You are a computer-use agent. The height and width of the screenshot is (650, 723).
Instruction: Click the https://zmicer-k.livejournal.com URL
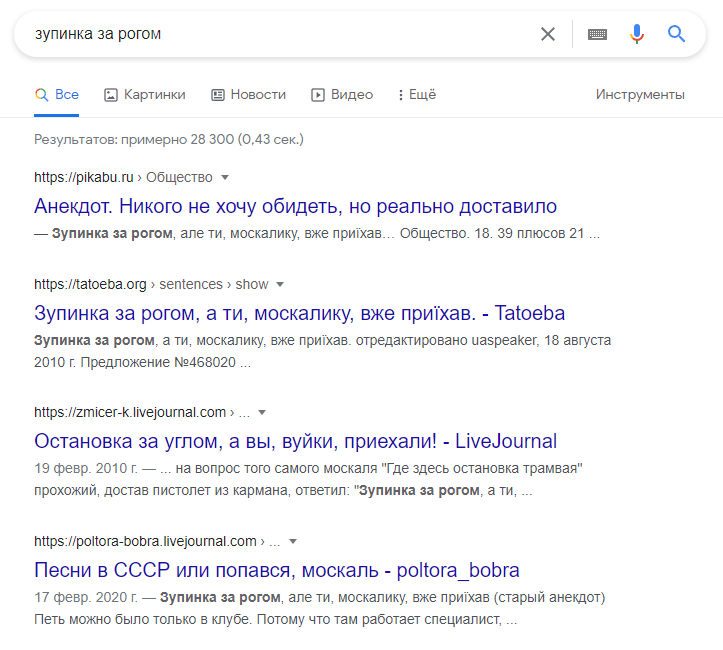tap(130, 412)
